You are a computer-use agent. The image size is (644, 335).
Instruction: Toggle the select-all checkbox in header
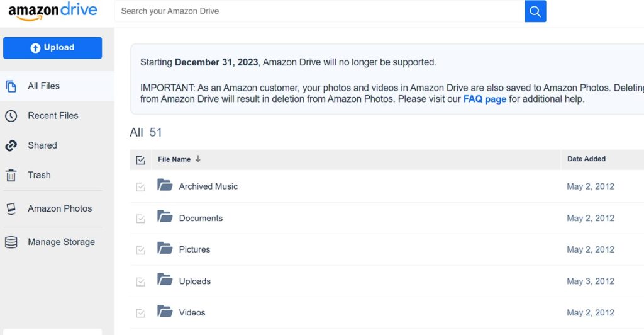pyautogui.click(x=141, y=160)
